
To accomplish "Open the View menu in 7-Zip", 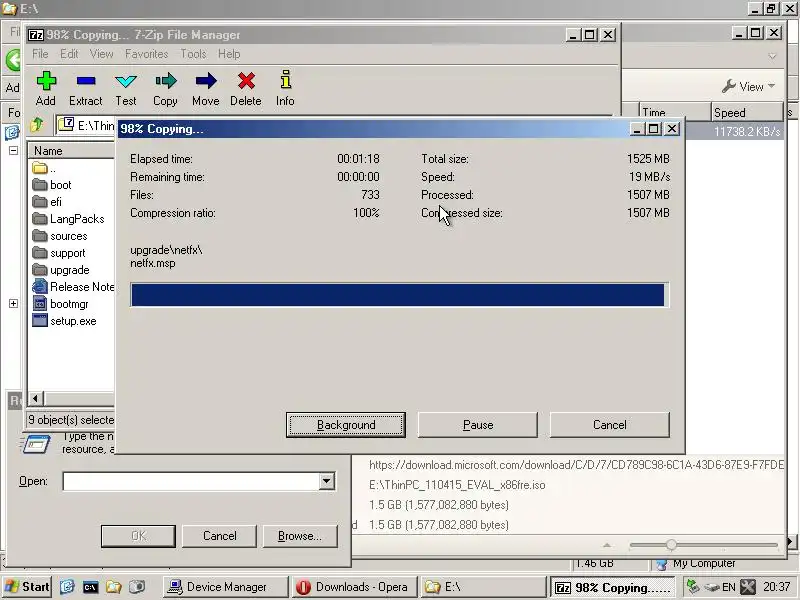I will coord(101,54).
